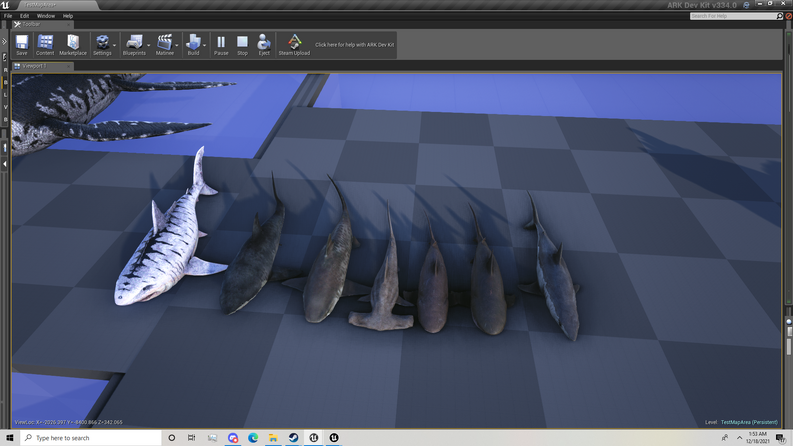Close the Toolbar tab

tap(69, 24)
